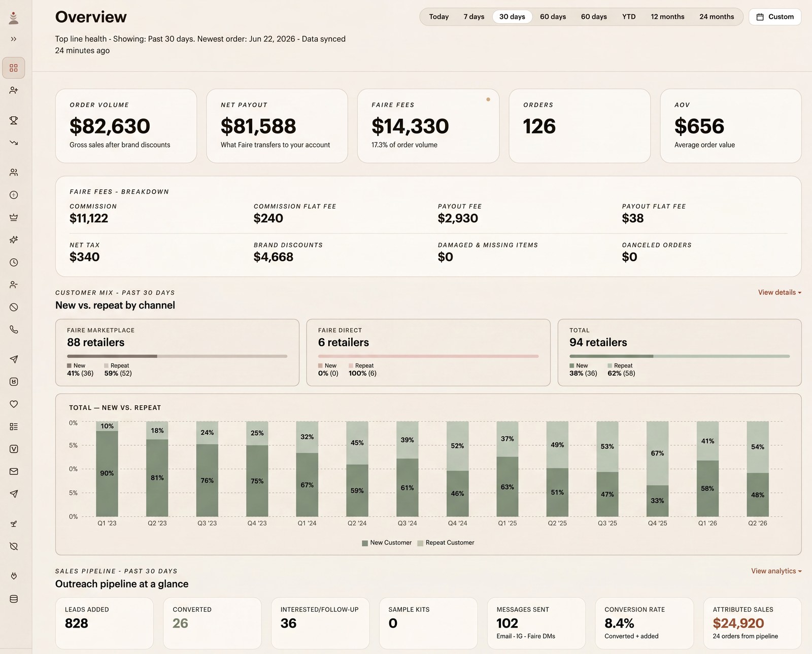Click the Faire Direct new/repeat progress bar
The height and width of the screenshot is (654, 812).
point(428,356)
